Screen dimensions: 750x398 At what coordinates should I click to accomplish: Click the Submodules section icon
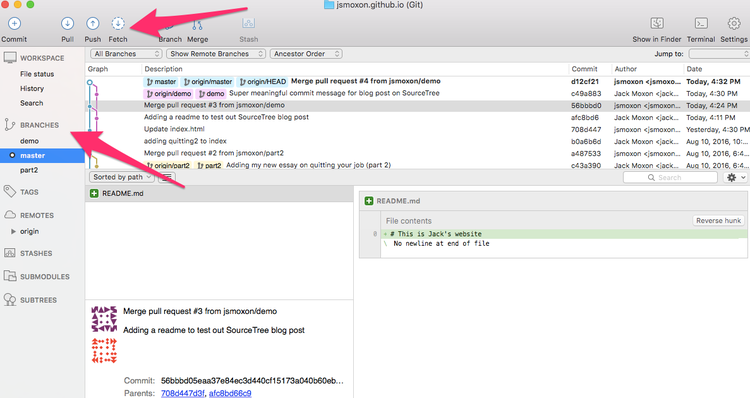click(10, 276)
